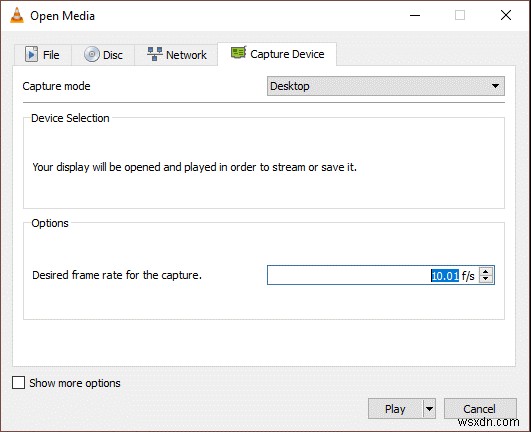Click the VLC cone icon in title bar
Viewport: 531px width, 432px height.
pos(17,15)
